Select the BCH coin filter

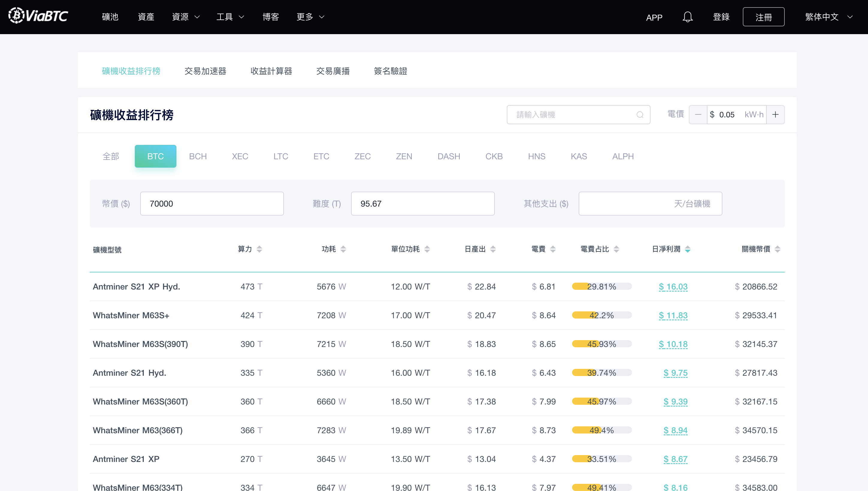pos(198,157)
